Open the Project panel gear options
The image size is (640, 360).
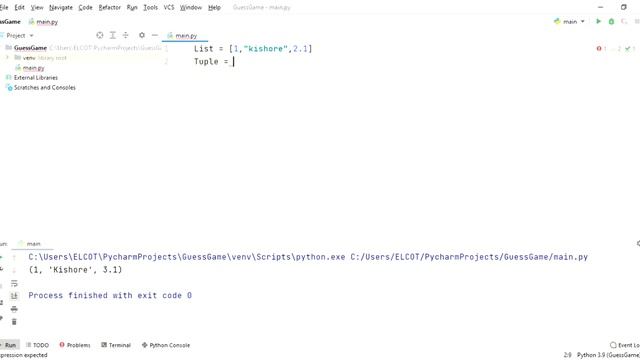142,35
